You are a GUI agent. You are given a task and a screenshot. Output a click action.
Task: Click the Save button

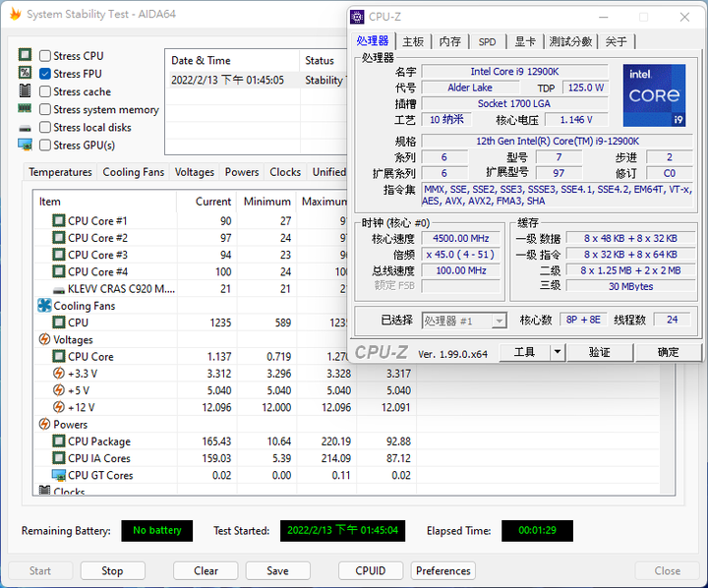pos(277,571)
